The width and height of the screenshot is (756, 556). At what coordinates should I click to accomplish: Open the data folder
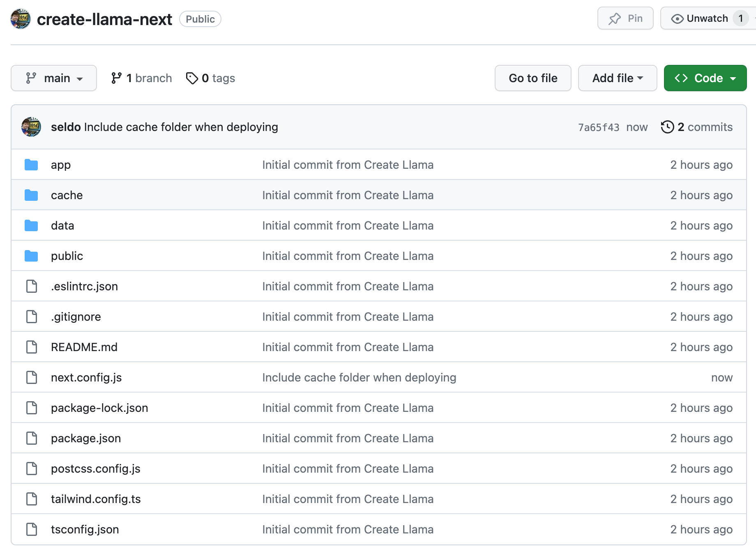pyautogui.click(x=62, y=225)
